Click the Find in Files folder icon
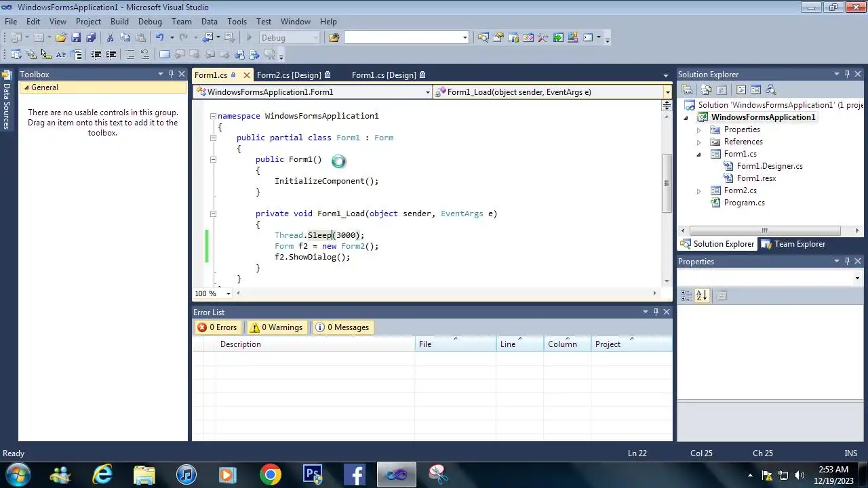Screen dimensions: 868x488 point(334,38)
